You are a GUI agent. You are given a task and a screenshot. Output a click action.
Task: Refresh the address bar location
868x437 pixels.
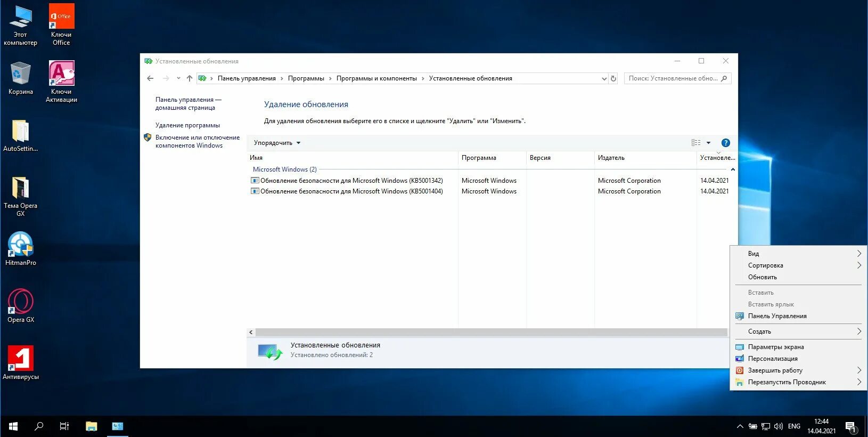[x=613, y=78]
